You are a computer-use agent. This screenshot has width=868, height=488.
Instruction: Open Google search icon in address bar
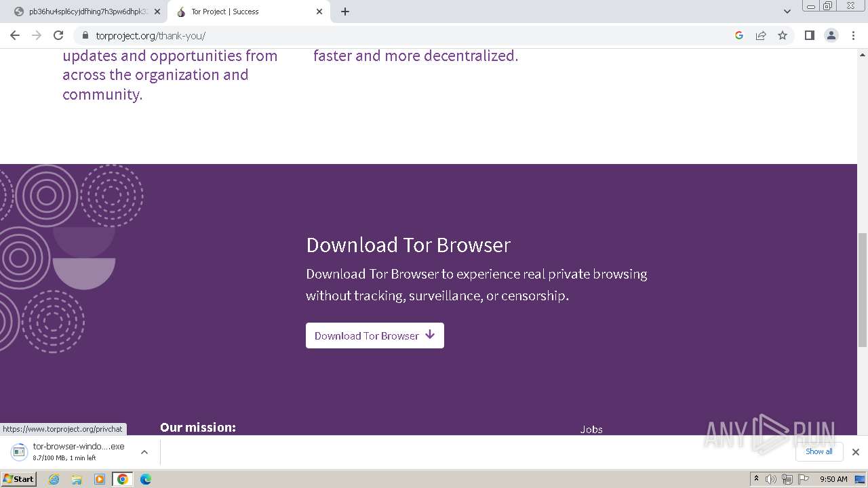(739, 35)
